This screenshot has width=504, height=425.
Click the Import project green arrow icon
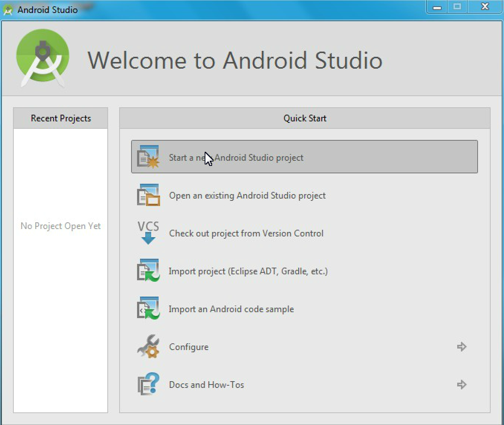click(148, 271)
